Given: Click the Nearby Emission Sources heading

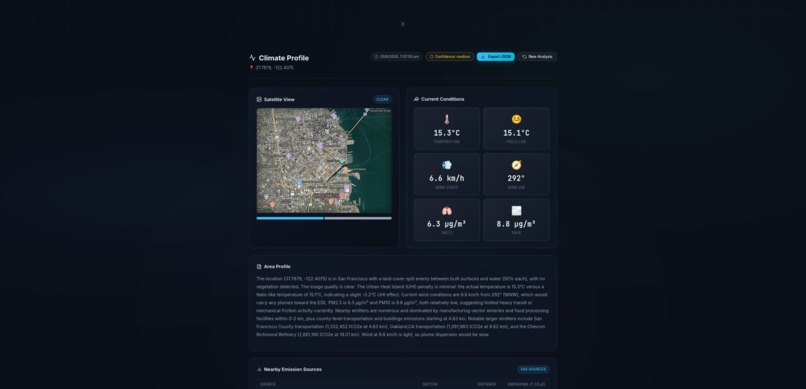Looking at the screenshot, I should coord(292,369).
